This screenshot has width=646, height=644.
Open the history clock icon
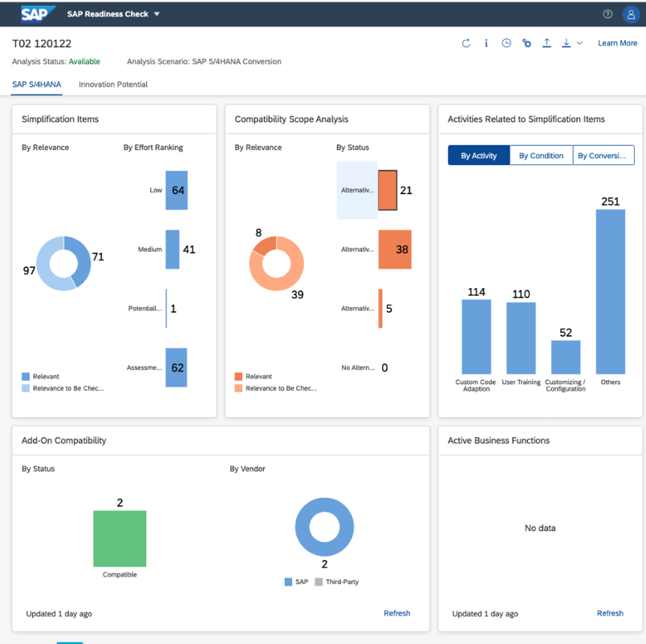click(x=506, y=43)
